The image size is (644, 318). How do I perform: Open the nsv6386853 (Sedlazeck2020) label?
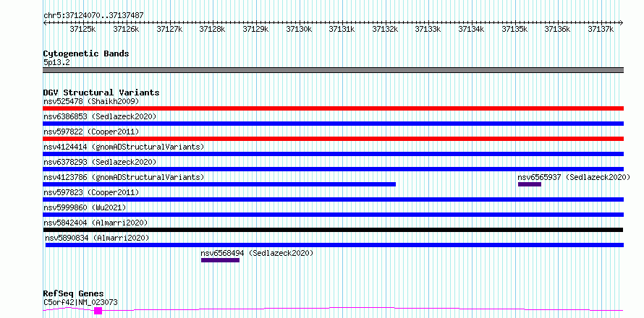click(x=100, y=116)
